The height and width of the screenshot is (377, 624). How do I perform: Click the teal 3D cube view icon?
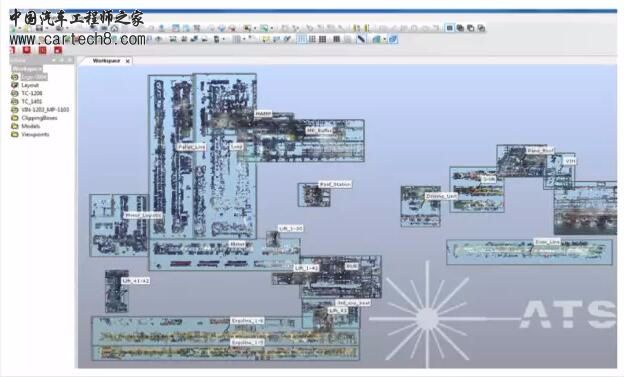[x=376, y=39]
